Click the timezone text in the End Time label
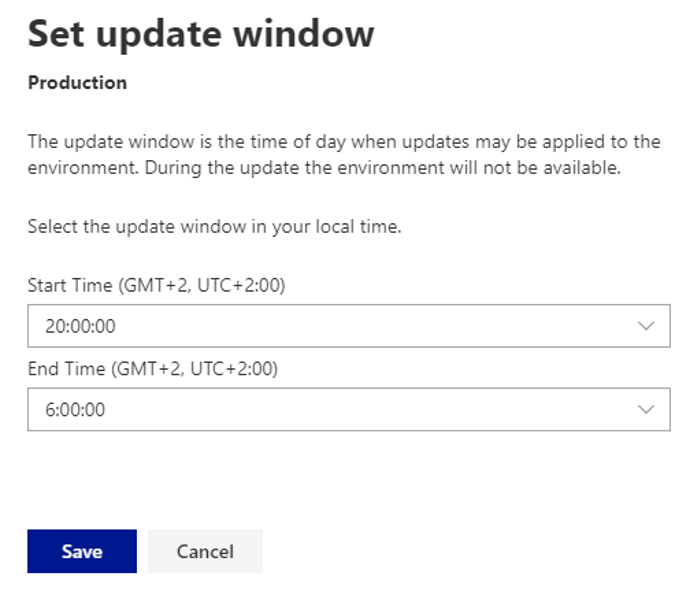The image size is (690, 610). click(194, 369)
